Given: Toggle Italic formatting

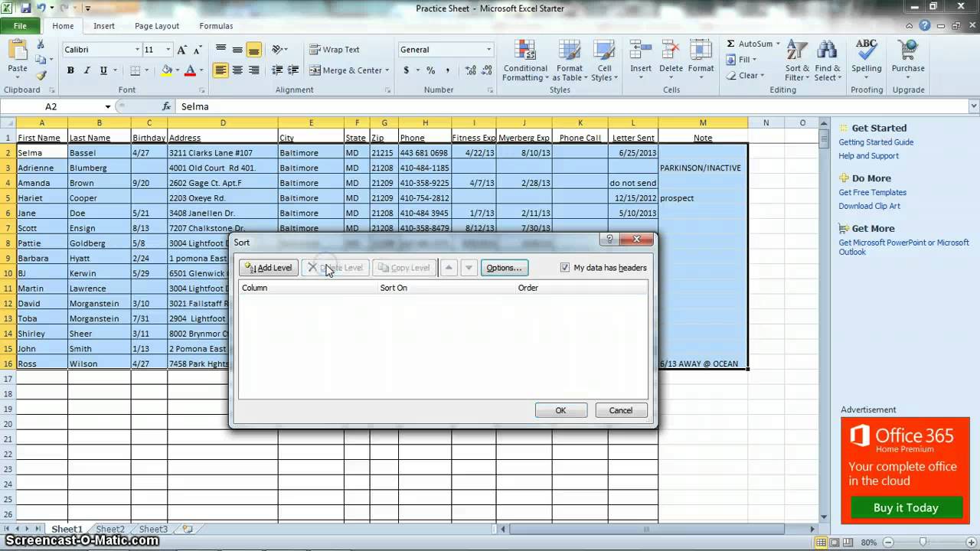Looking at the screenshot, I should (87, 70).
